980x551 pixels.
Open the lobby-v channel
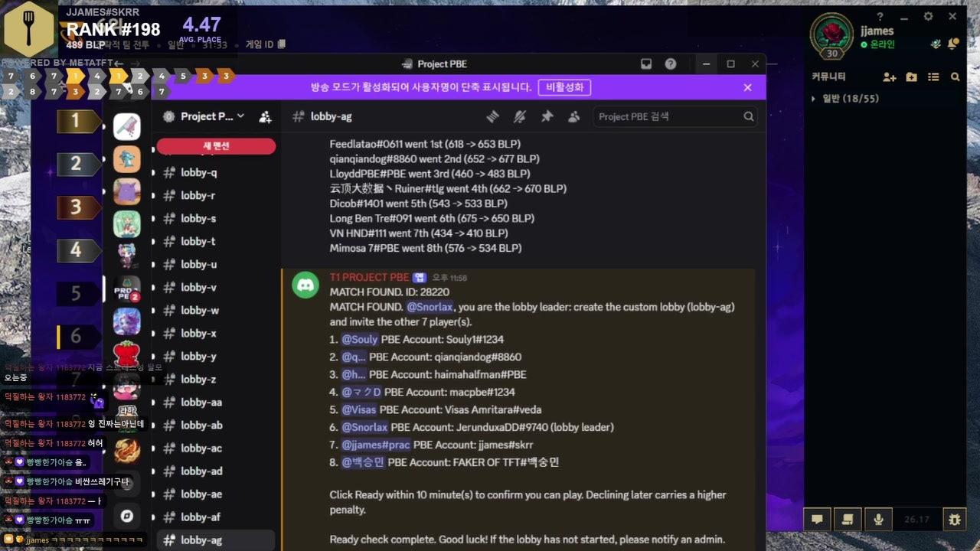[x=217, y=287]
